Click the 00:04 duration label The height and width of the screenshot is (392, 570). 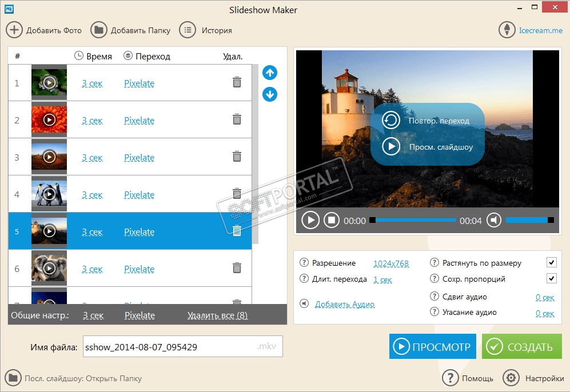(471, 221)
